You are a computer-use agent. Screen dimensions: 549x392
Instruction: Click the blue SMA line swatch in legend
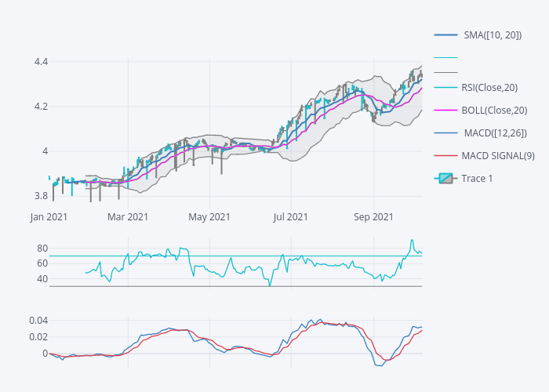[x=445, y=34]
